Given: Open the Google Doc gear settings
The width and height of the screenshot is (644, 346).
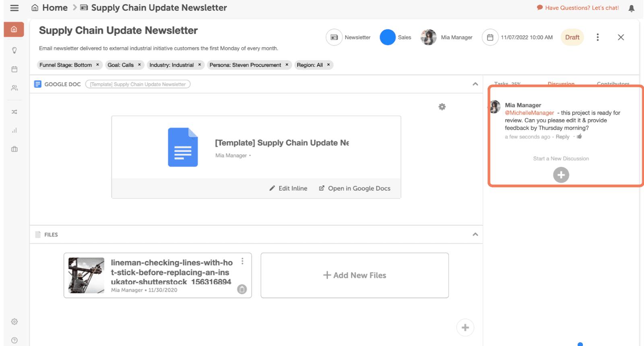Looking at the screenshot, I should pos(442,107).
